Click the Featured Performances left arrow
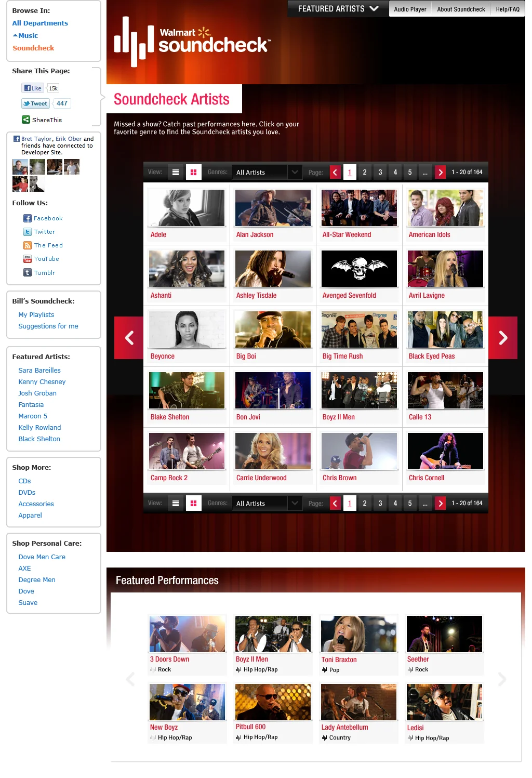532x778 pixels. coord(130,679)
